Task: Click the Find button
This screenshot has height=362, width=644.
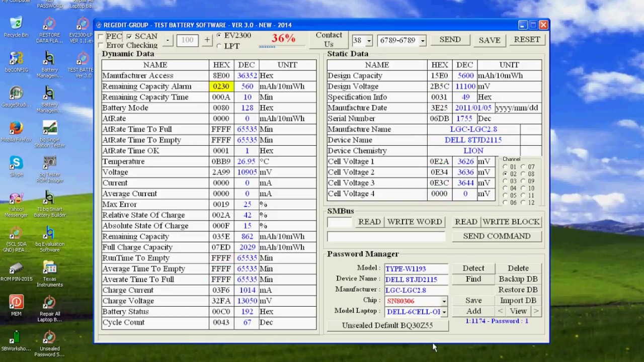Action: coord(473,279)
